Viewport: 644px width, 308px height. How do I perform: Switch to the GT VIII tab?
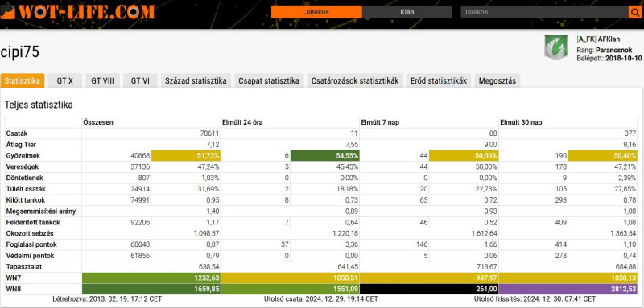pyautogui.click(x=103, y=80)
